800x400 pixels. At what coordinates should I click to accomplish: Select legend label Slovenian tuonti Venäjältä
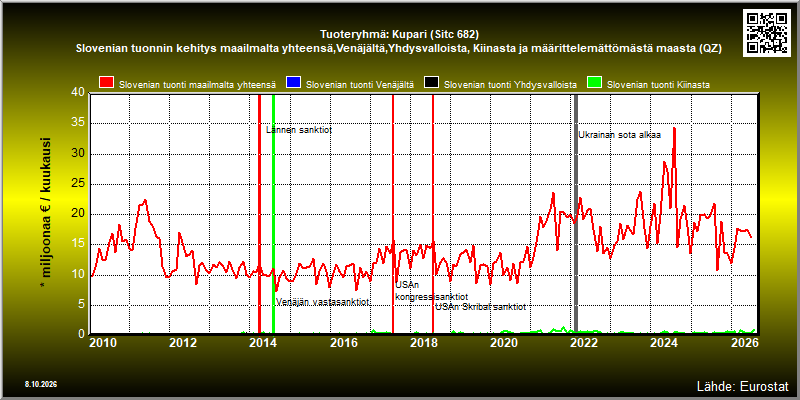(360, 85)
